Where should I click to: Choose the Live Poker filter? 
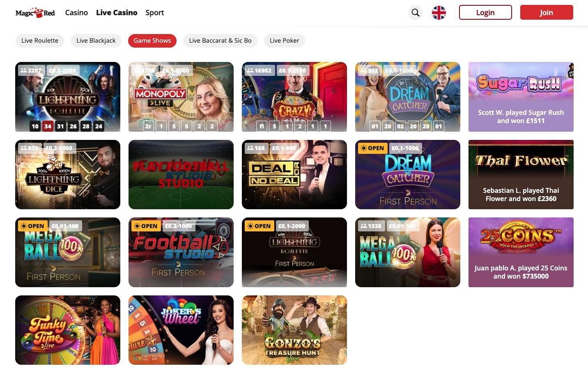coord(284,41)
